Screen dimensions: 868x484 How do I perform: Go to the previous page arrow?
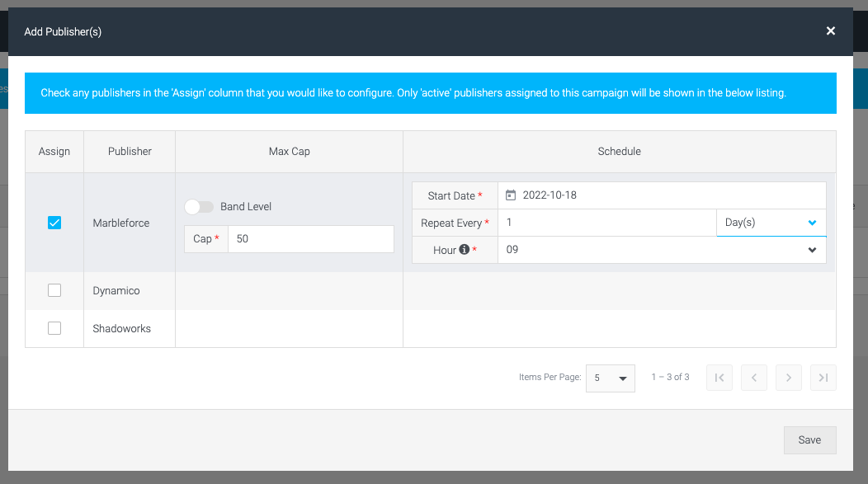click(x=754, y=378)
